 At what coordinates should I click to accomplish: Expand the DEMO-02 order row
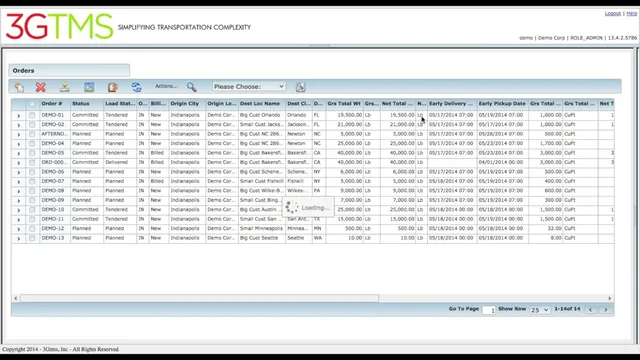click(18, 125)
